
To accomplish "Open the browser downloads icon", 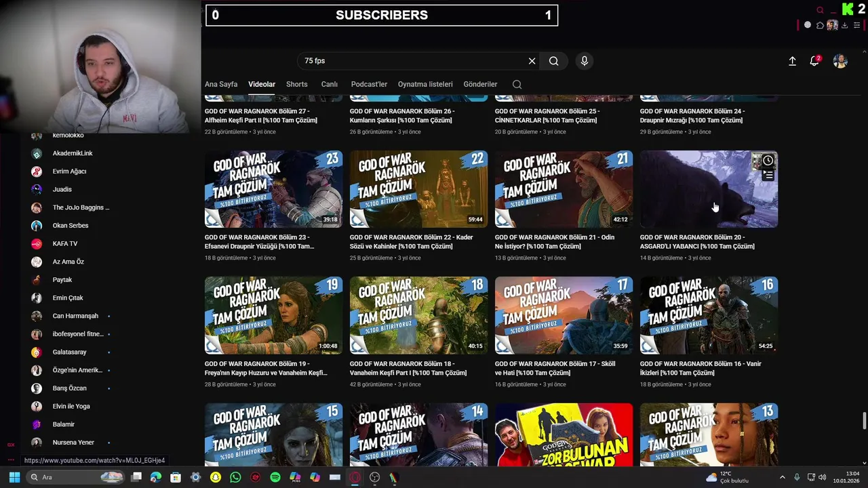I will (x=844, y=25).
